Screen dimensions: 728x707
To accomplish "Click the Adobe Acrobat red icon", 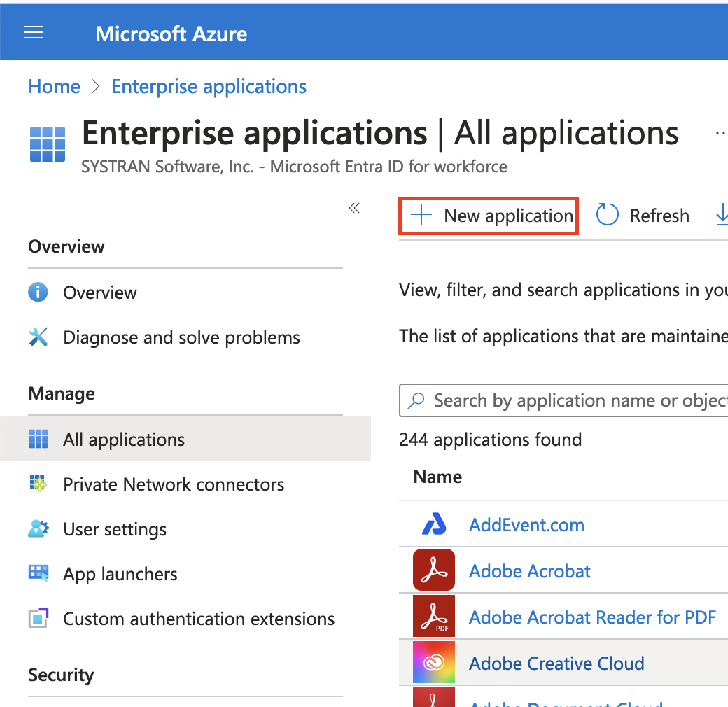I will 434,570.
